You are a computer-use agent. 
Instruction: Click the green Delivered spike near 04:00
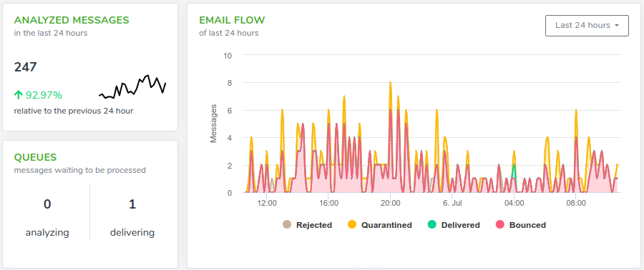(x=514, y=166)
